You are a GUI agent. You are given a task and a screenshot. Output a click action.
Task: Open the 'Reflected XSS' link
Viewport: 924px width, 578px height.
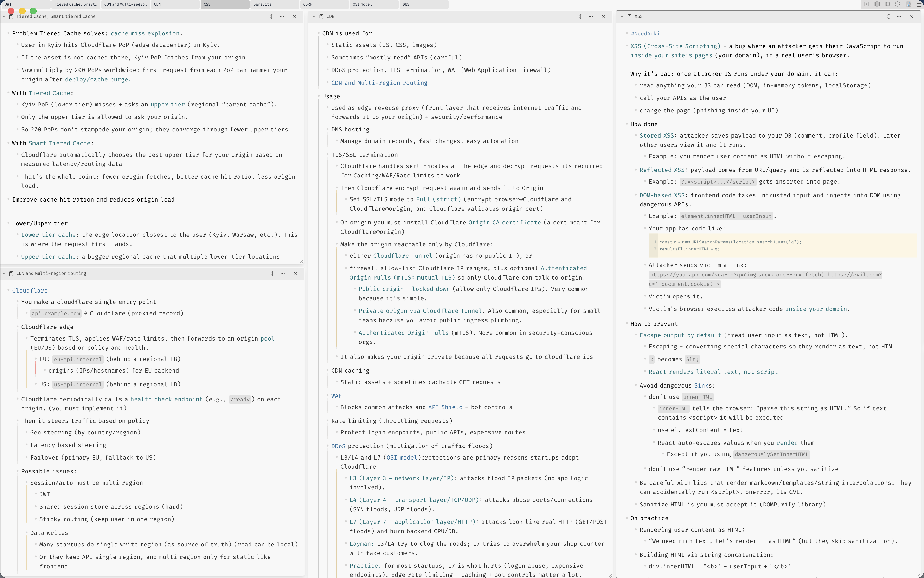(662, 170)
